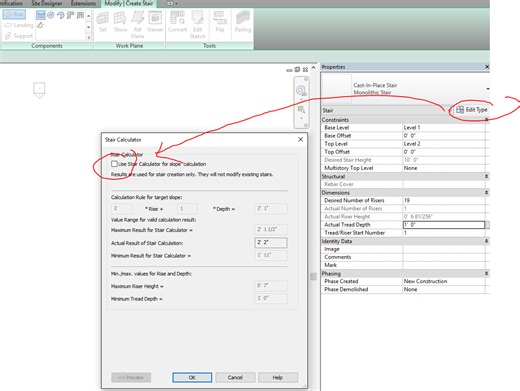520x391 pixels.
Task: Open the stair type selector dropdown
Action: coord(488,89)
